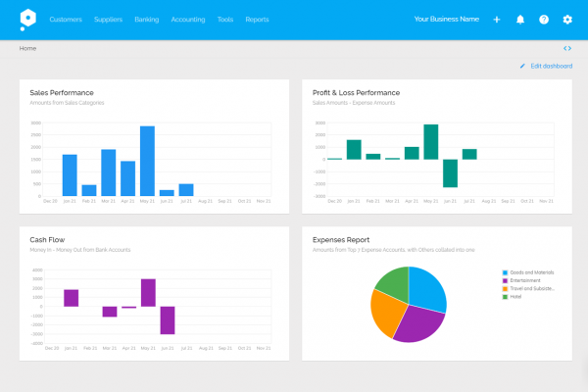Open the Tools menu
This screenshot has width=588, height=392.
pyautogui.click(x=225, y=19)
